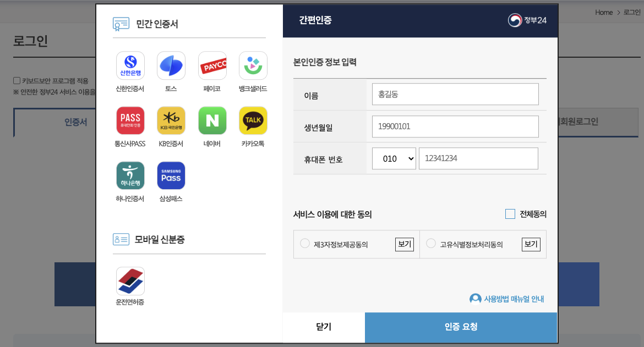This screenshot has width=644, height=347.
Task: Choose Toss (토스) for authentication
Action: click(x=171, y=65)
